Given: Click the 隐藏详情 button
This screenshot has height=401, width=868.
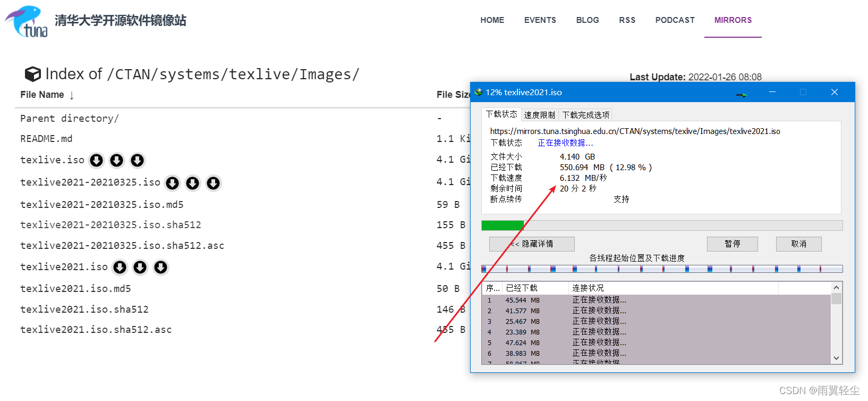Looking at the screenshot, I should tap(532, 244).
